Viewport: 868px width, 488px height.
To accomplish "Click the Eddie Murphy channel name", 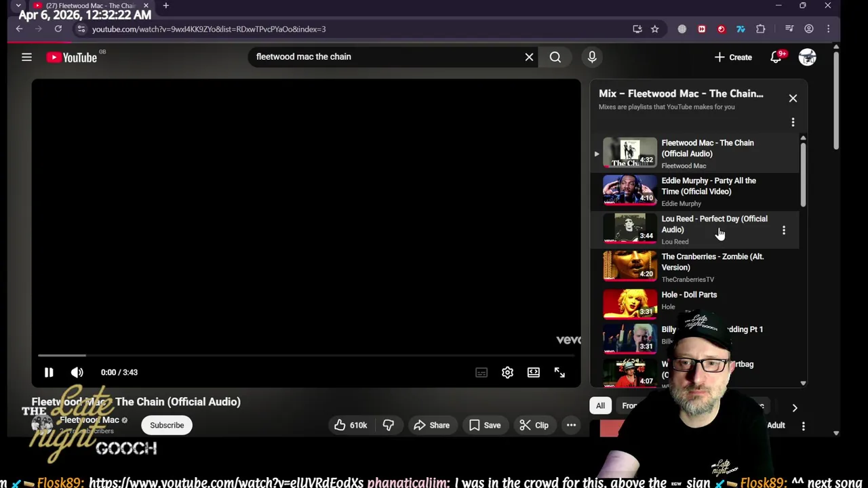I will tap(681, 203).
